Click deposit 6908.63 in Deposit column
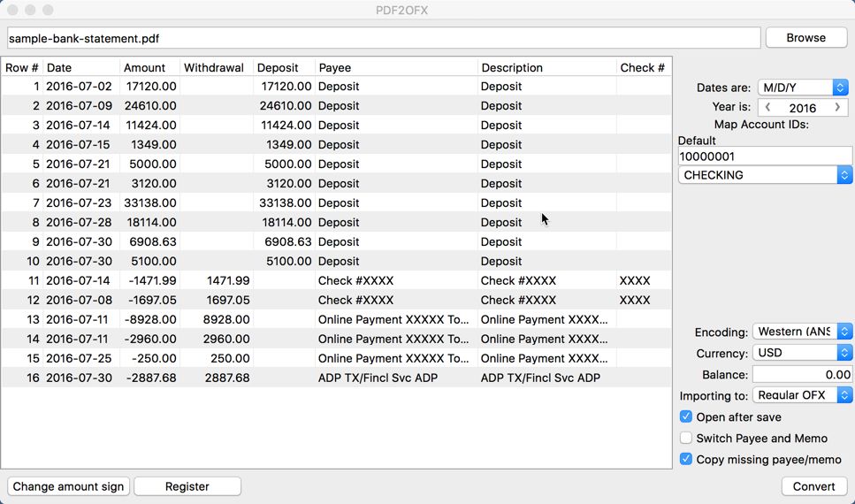The width and height of the screenshot is (855, 504). point(289,241)
